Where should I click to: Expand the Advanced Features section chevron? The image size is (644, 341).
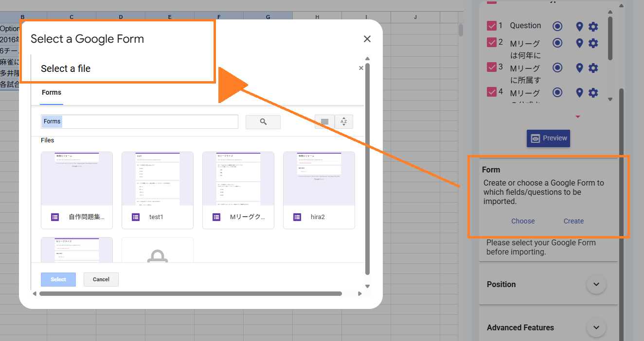(x=596, y=327)
